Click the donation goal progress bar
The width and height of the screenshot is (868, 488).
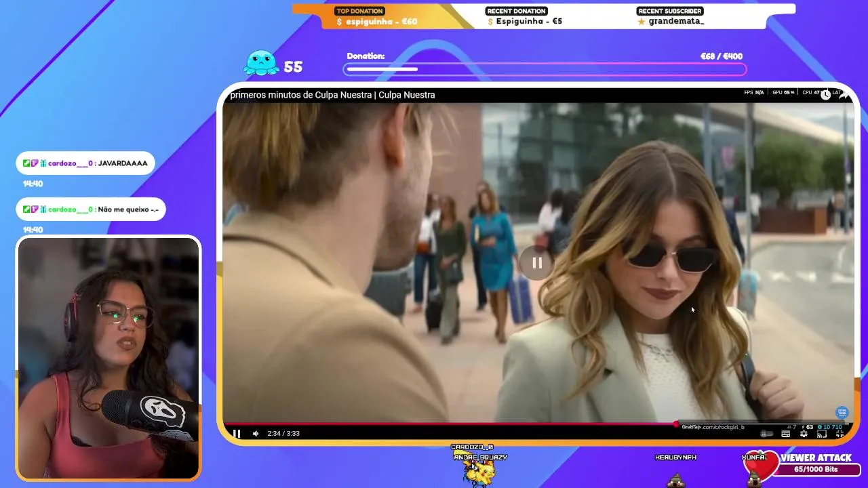coord(545,69)
